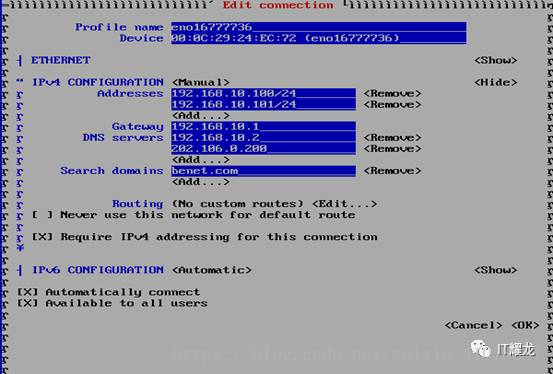The image size is (553, 374).
Task: Select the Device field with MAC address
Action: point(318,38)
